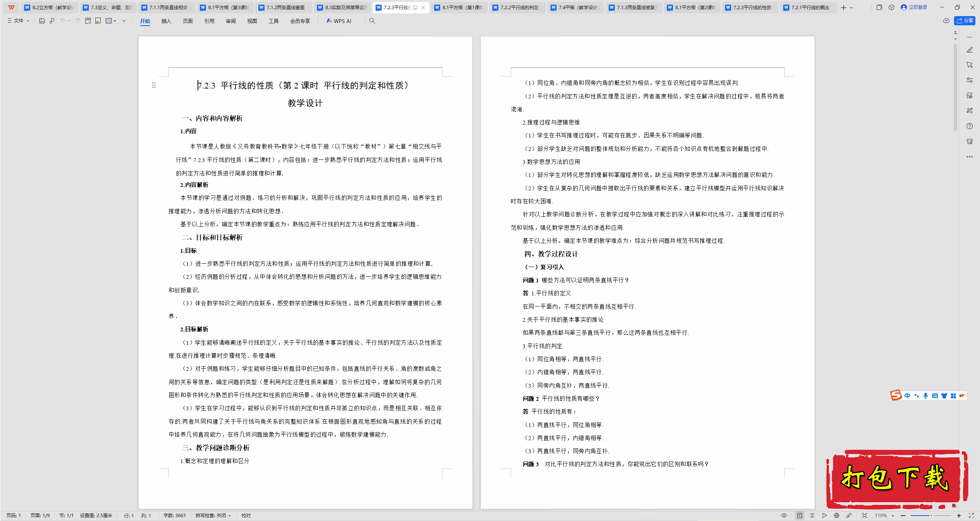Click the three dots more icon in sidebar
Image resolution: width=980 pixels, height=521 pixels.
(970, 157)
